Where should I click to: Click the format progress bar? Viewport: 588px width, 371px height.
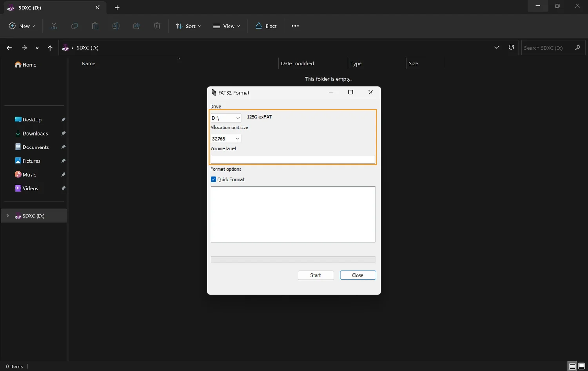(x=292, y=259)
